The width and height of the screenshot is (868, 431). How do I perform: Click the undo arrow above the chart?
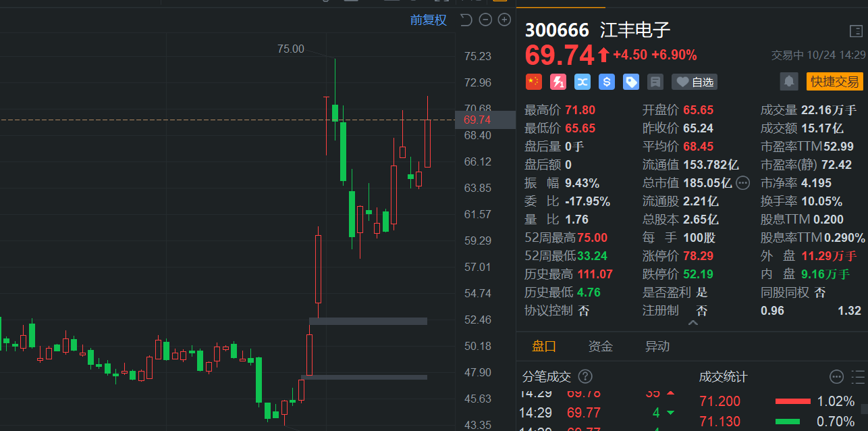[466, 20]
